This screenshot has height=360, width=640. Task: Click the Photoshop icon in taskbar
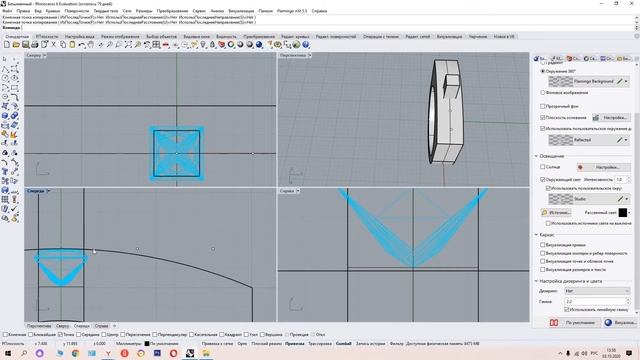(157, 353)
